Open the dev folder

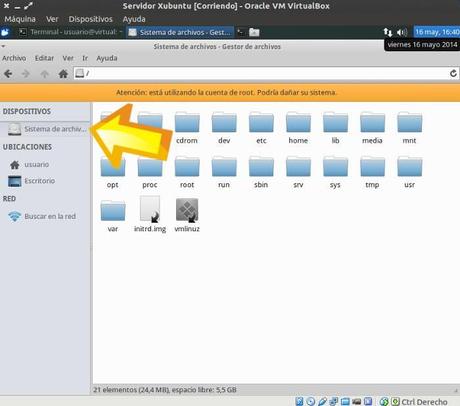[x=224, y=128]
